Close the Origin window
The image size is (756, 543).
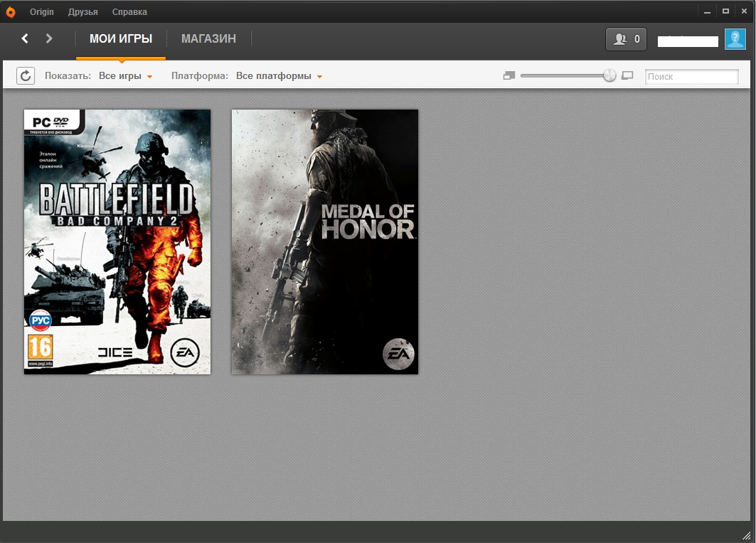[744, 11]
